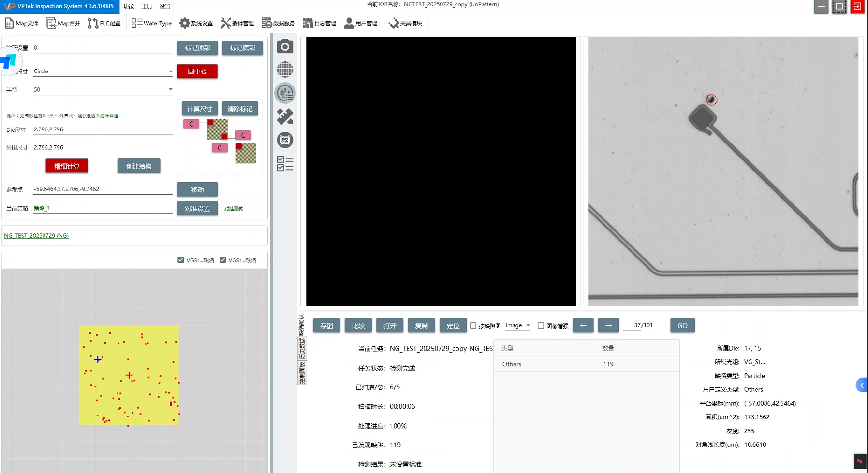Viewport: 868px width, 473px height.
Task: Enable the 按缺陷图 checkbox
Action: pos(473,326)
